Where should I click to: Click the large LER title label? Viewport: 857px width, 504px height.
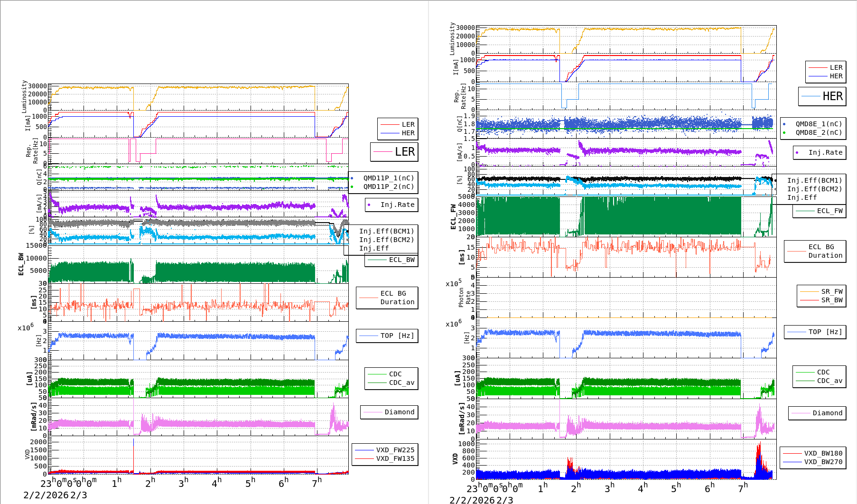394,152
